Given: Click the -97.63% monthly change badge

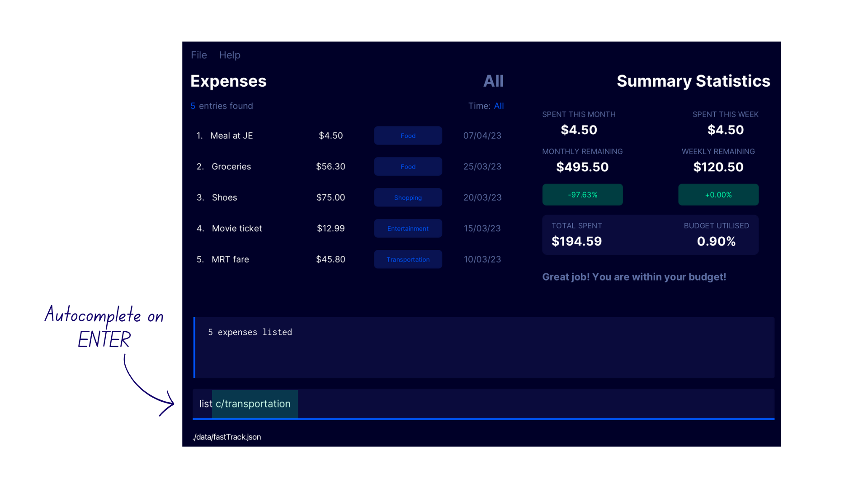Looking at the screenshot, I should (582, 195).
